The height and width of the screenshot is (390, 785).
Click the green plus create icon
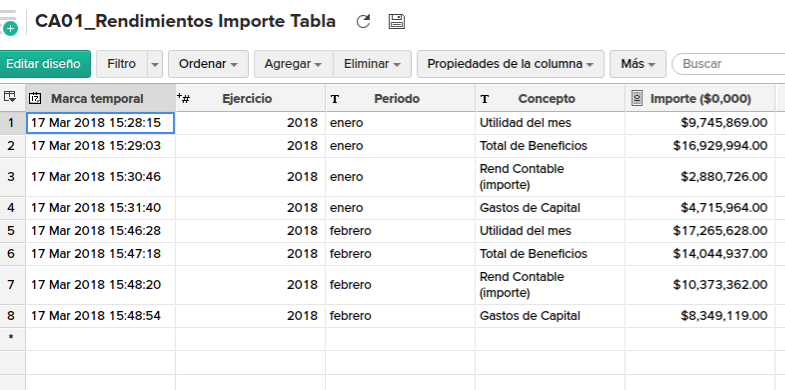[x=10, y=29]
